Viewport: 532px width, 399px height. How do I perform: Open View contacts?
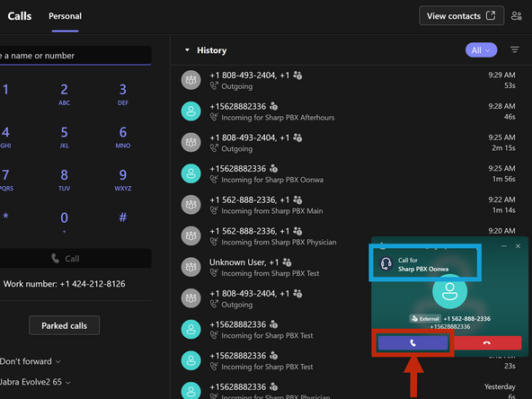461,15
